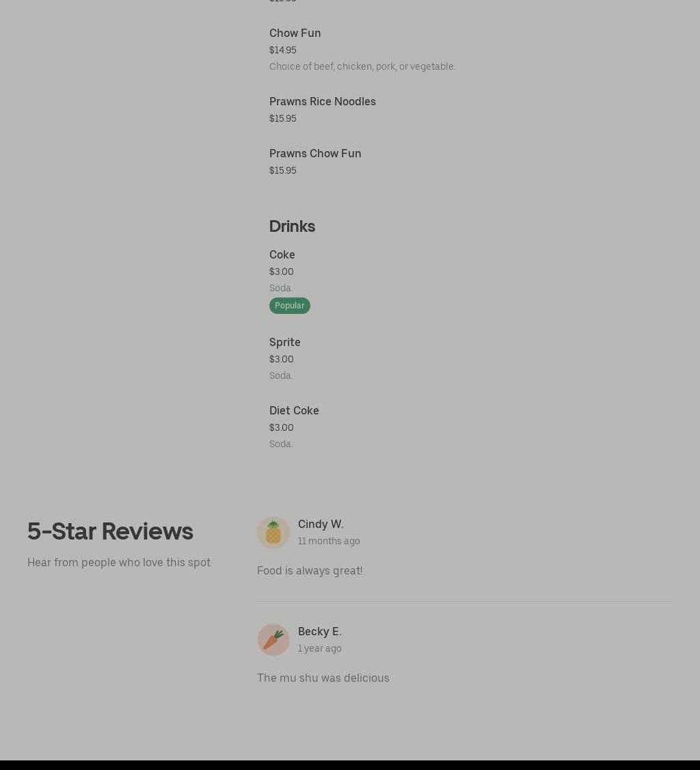Select the Diet Coke drink item

294,410
